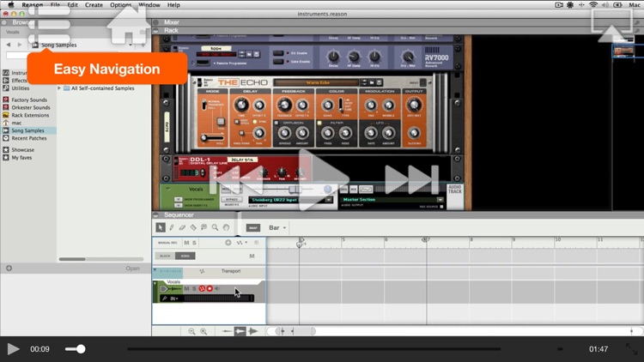Open the Edit menu
The height and width of the screenshot is (362, 644).
pyautogui.click(x=72, y=5)
